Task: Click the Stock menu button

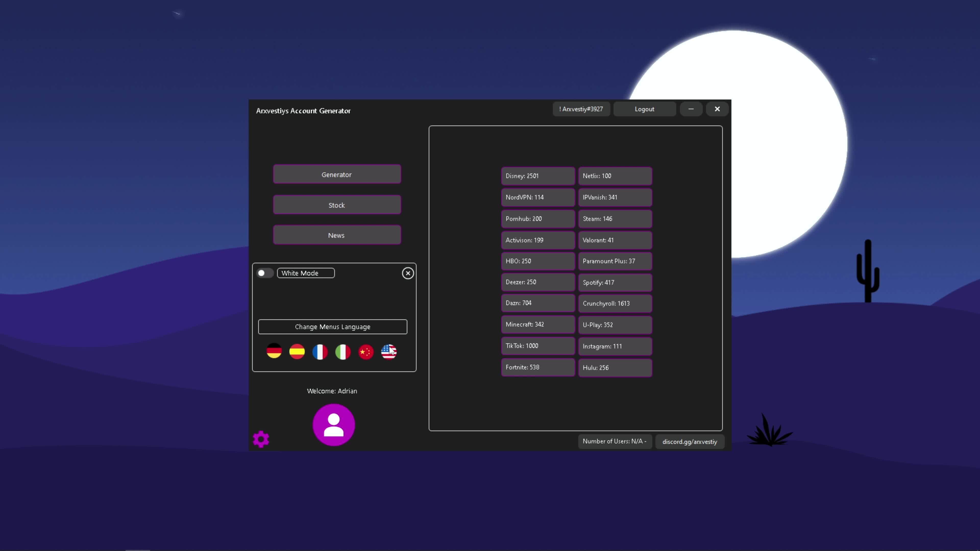Action: [x=337, y=205]
